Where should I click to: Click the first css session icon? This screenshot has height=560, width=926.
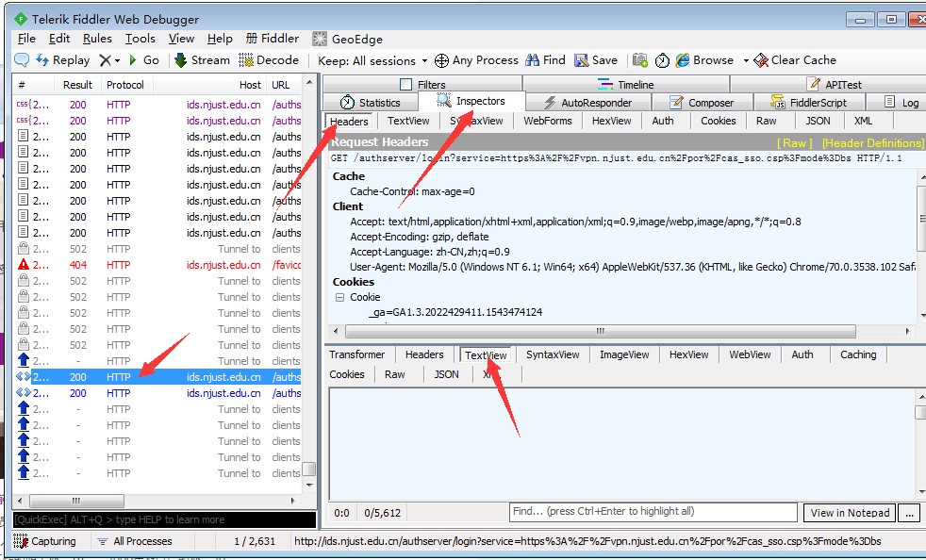[x=23, y=105]
